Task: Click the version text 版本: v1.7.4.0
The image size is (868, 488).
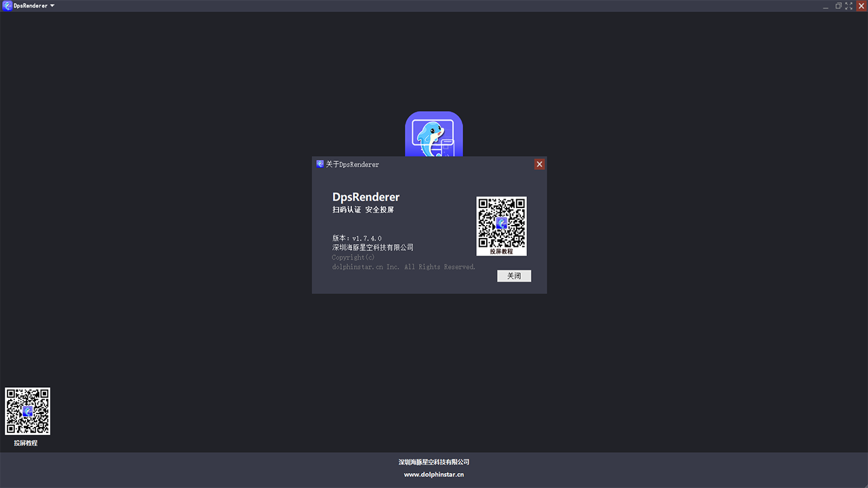Action: tap(355, 238)
